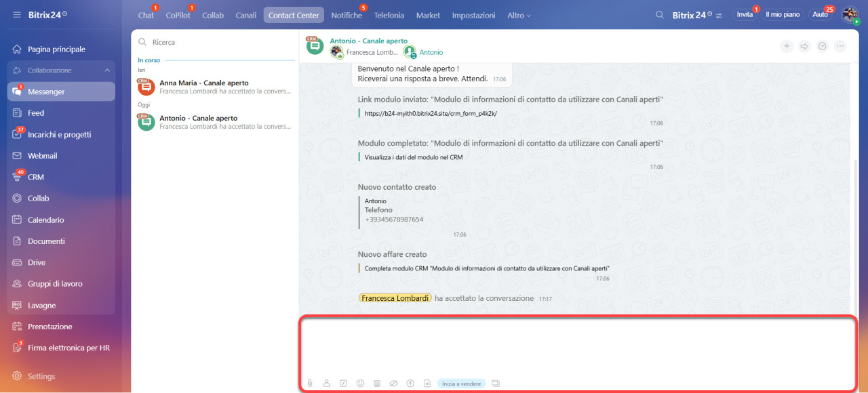The image size is (868, 393).
Task: Click inside the message text area
Action: pyautogui.click(x=578, y=346)
